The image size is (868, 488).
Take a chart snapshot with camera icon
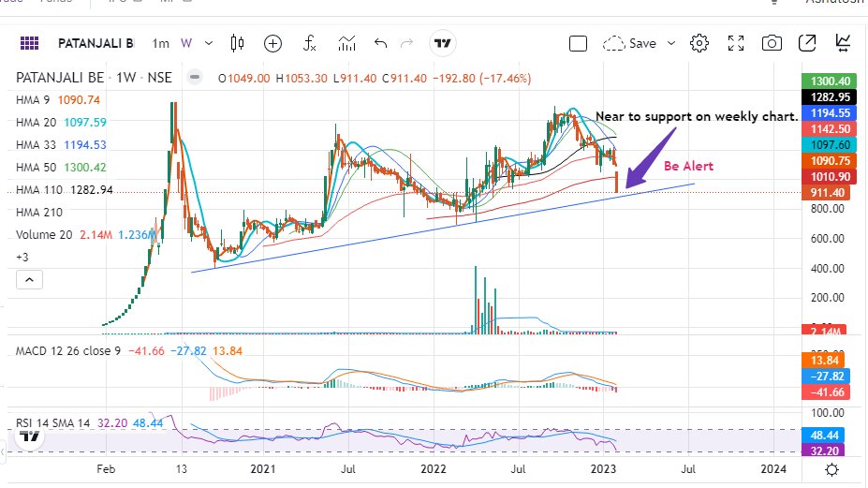coord(772,43)
